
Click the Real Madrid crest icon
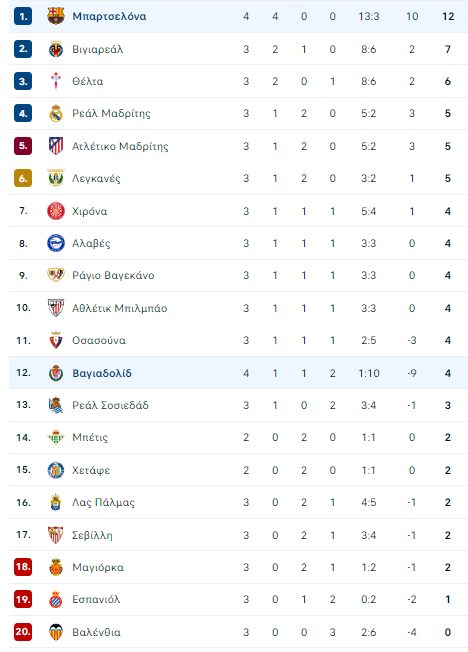[x=56, y=113]
